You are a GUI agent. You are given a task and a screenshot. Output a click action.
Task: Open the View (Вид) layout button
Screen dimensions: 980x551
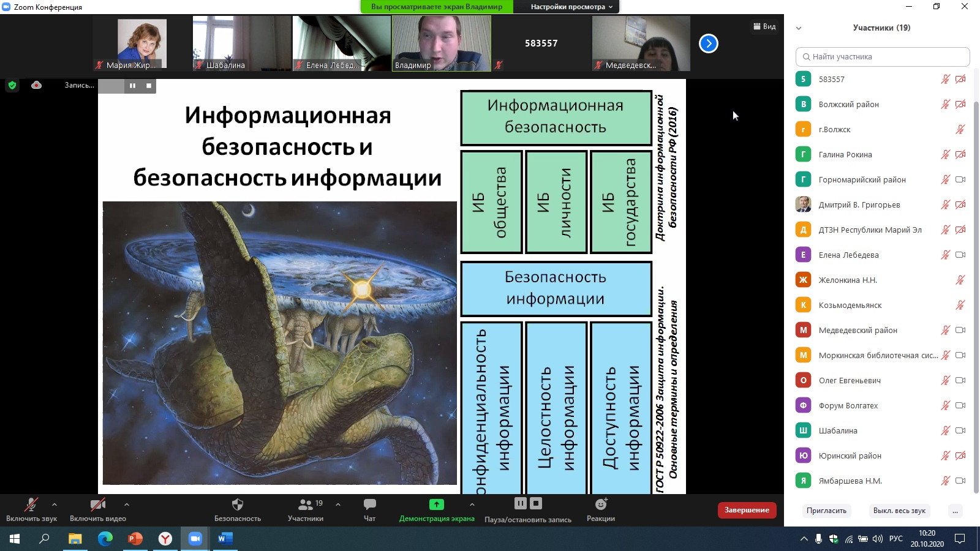764,26
